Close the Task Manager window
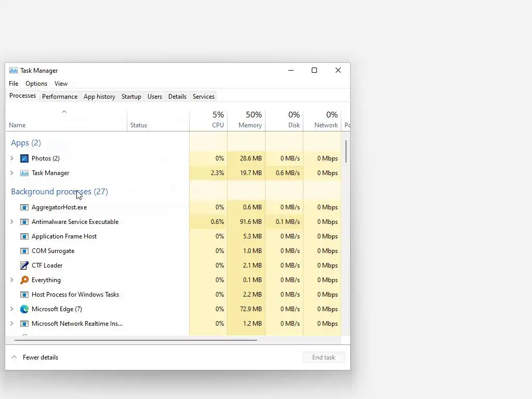The height and width of the screenshot is (399, 532). 338,70
